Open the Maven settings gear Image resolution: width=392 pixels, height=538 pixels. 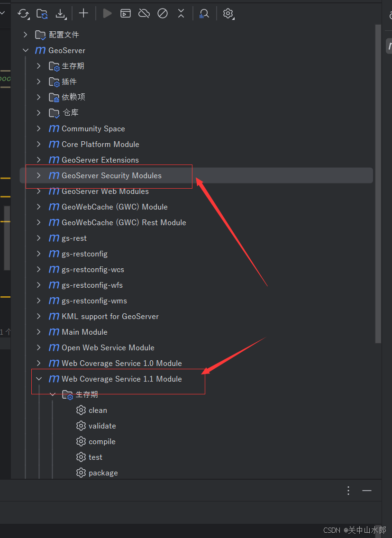pyautogui.click(x=228, y=13)
